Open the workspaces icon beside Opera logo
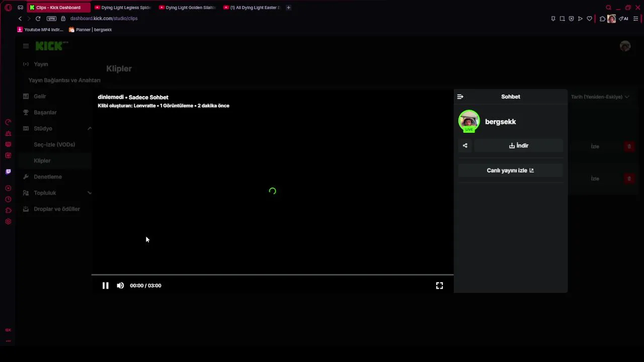 click(20, 8)
